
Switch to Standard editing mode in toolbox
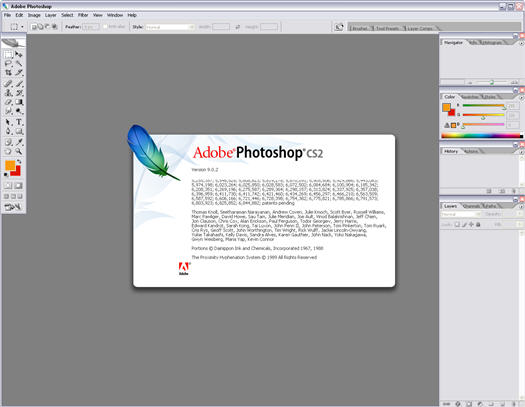[x=8, y=186]
